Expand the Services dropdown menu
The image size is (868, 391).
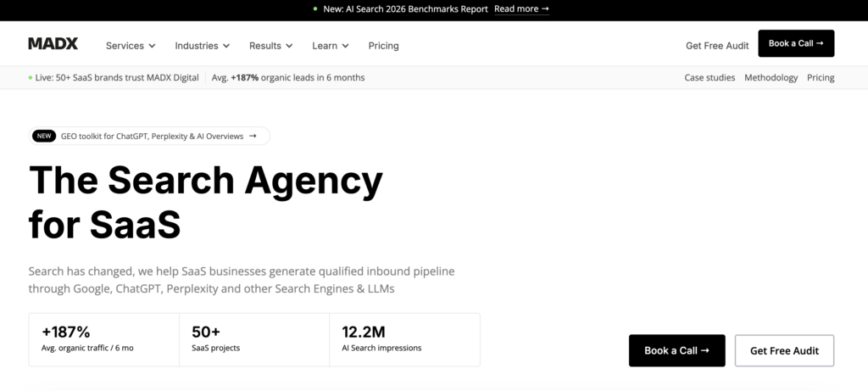(x=131, y=46)
